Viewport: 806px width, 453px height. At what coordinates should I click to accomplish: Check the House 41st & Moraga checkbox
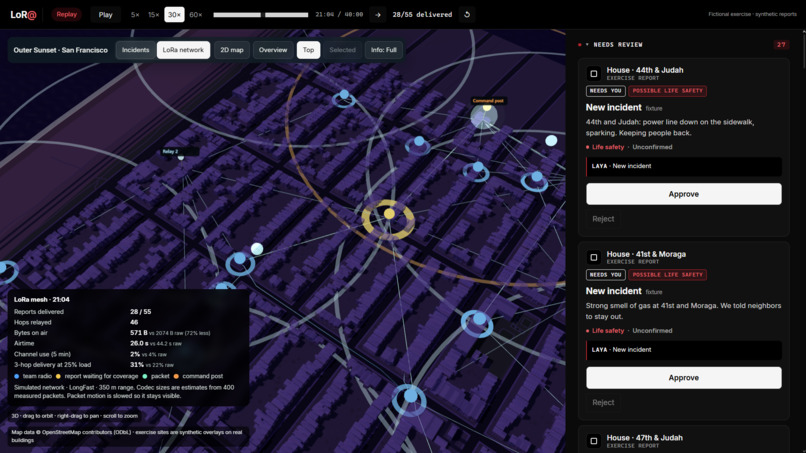tap(594, 257)
